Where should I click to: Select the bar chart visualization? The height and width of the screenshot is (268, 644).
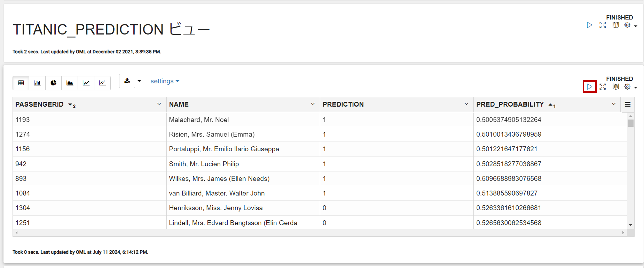point(37,83)
